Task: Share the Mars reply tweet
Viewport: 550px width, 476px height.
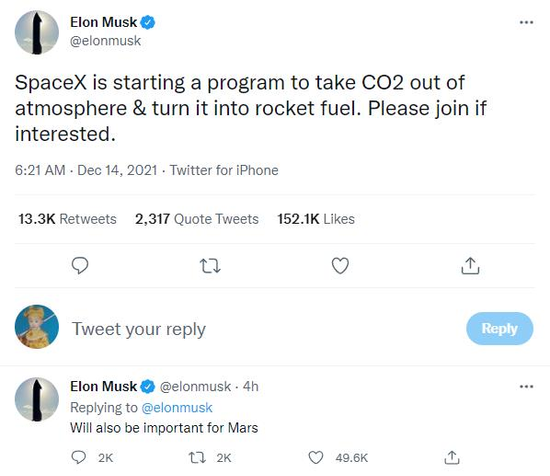Action: [452, 458]
